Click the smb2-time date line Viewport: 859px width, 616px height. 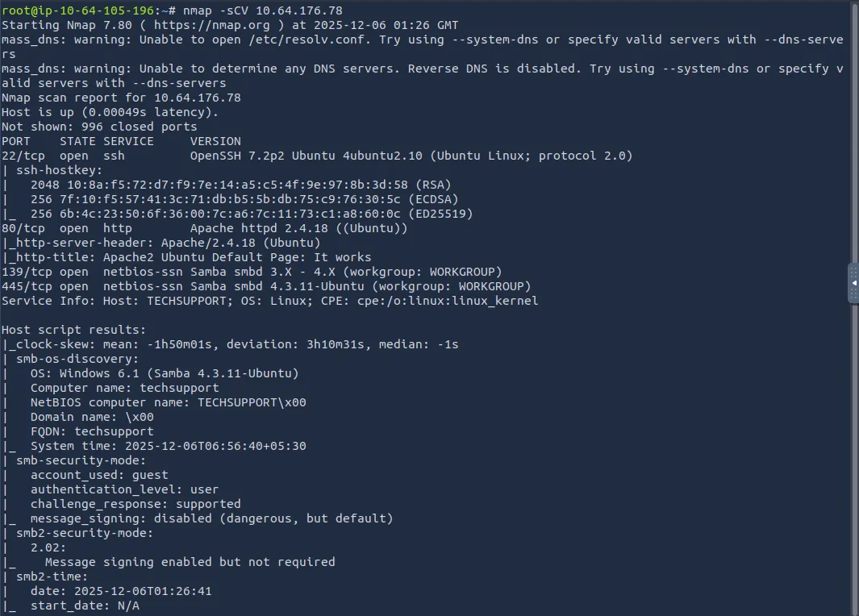[x=121, y=591]
